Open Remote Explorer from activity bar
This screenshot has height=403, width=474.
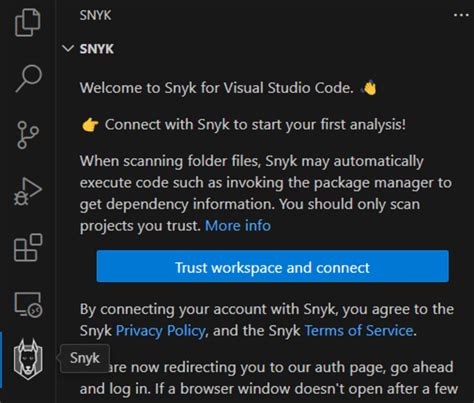28,304
